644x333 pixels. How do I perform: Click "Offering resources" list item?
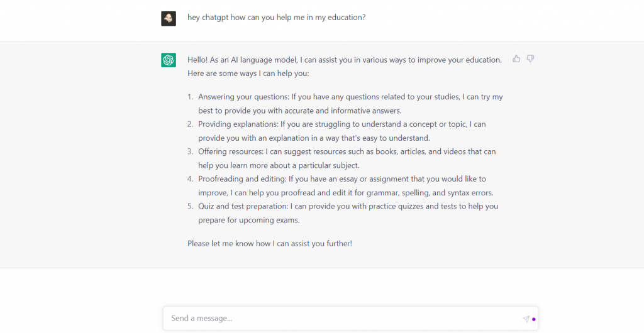click(347, 151)
